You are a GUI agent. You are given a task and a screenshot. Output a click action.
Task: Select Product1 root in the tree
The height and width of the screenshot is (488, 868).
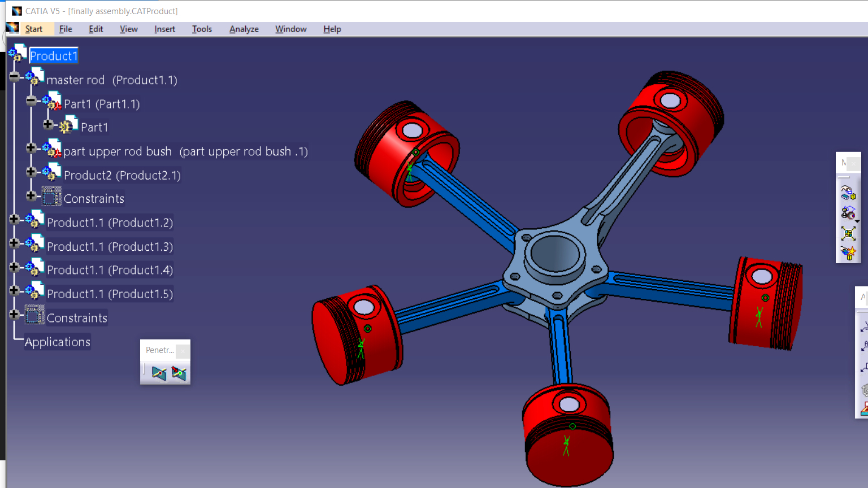(x=53, y=56)
